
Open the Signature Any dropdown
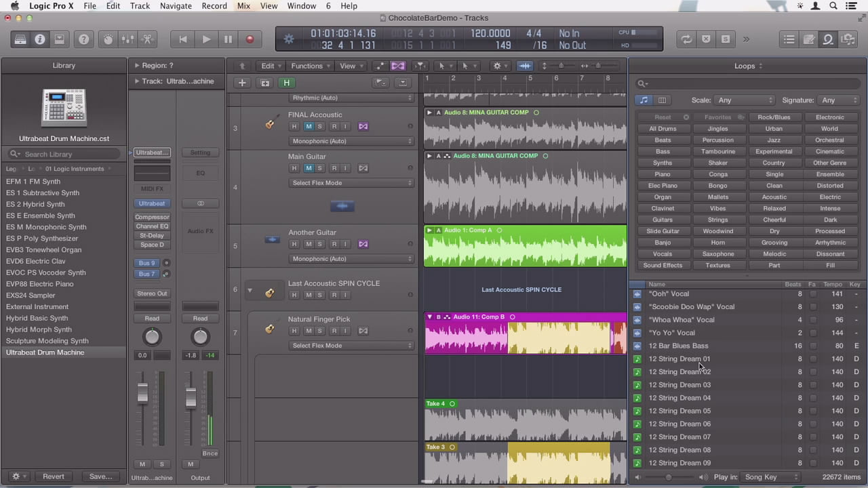point(838,100)
